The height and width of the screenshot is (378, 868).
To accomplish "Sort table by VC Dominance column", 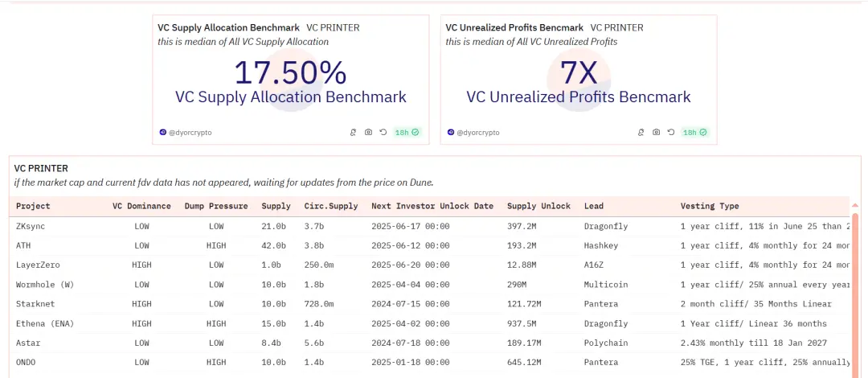I will click(141, 206).
